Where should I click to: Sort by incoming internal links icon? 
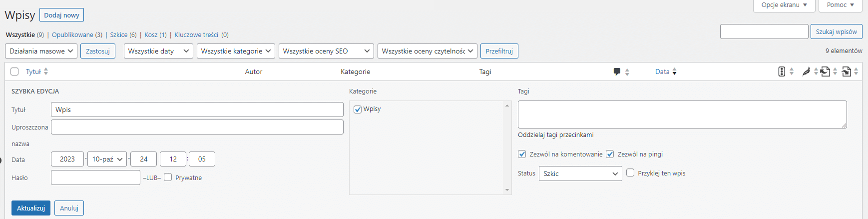coord(846,71)
